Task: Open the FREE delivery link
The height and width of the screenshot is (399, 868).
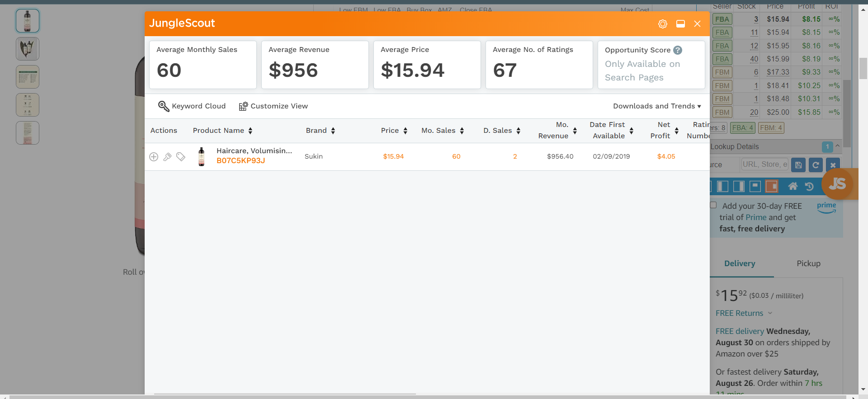Action: [740, 331]
